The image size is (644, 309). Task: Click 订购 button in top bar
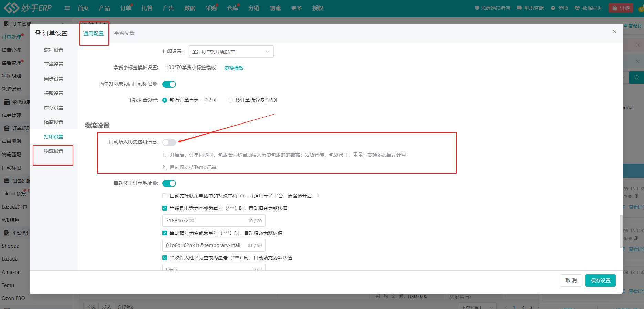tap(621, 8)
